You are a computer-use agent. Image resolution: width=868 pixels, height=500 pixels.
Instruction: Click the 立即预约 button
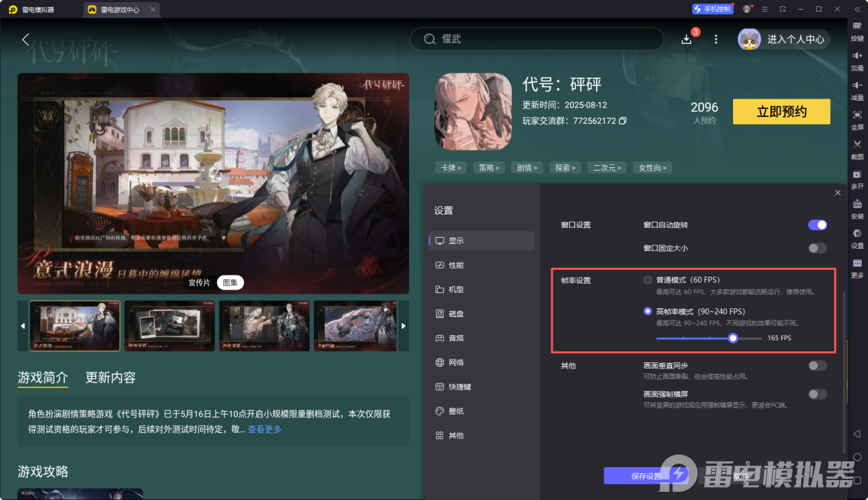click(781, 112)
